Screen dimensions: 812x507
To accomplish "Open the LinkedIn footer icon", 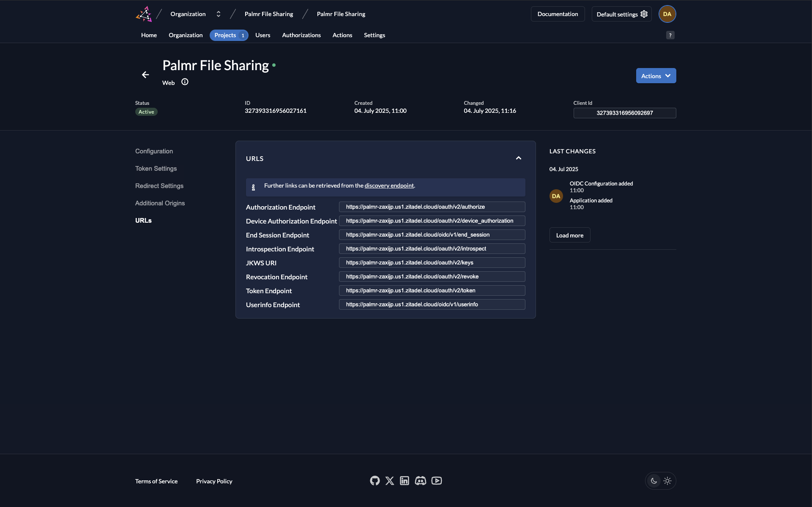I will [405, 481].
